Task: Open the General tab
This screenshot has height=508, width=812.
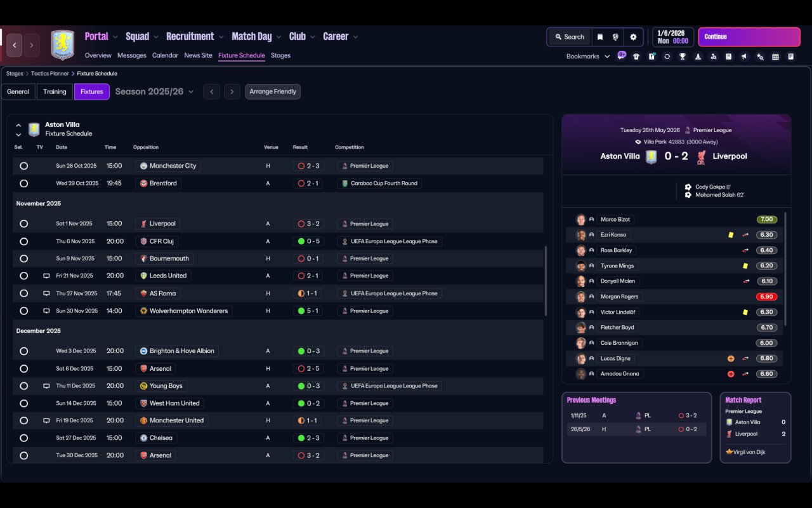Action: (18, 91)
